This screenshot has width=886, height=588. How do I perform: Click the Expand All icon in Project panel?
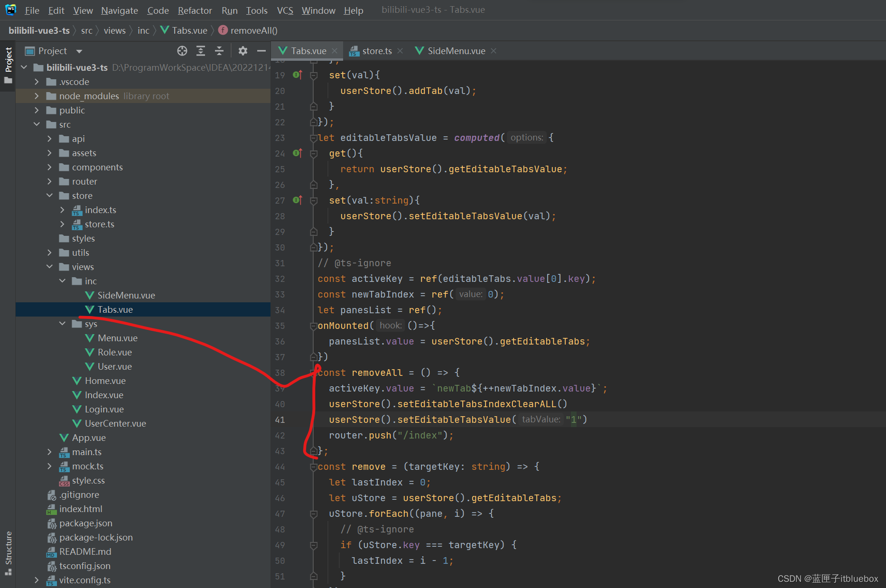point(201,51)
